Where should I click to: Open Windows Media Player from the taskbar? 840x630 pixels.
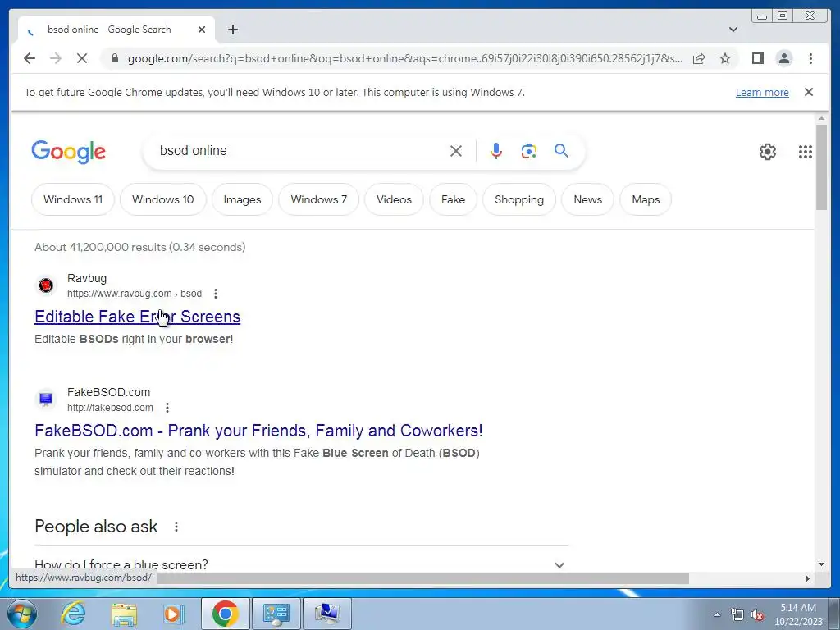click(174, 614)
